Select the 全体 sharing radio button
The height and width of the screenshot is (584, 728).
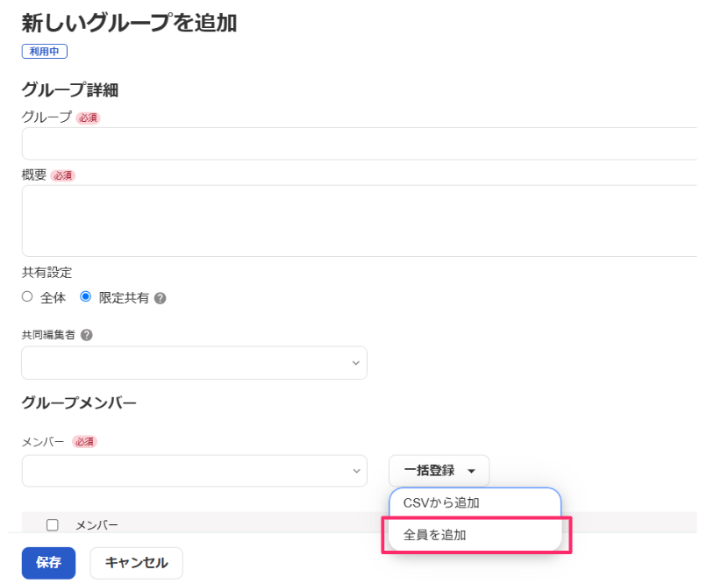tap(27, 296)
